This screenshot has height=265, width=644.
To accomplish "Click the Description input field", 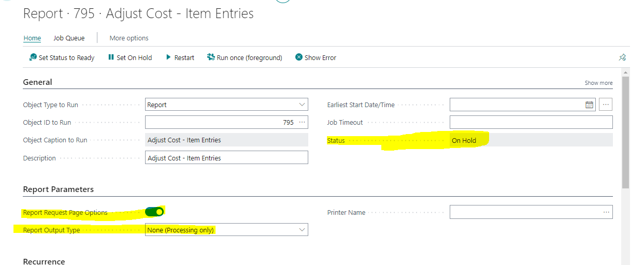I will coord(226,158).
